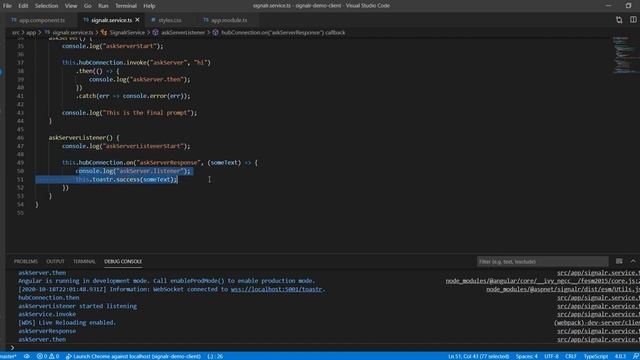This screenshot has height=360, width=640.
Task: Change line endings via CRLF item
Action: [x=571, y=356]
